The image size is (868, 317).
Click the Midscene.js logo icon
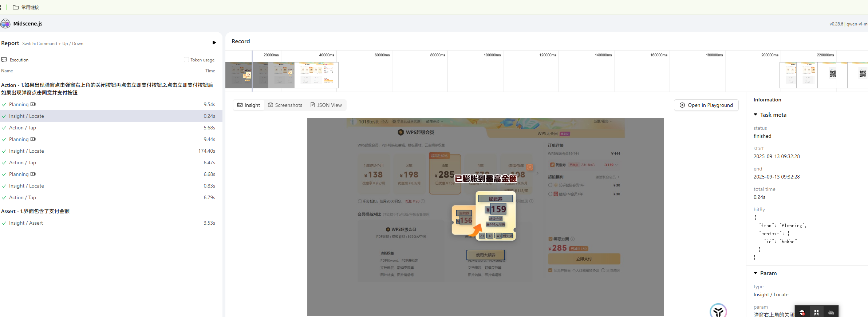pyautogui.click(x=5, y=24)
